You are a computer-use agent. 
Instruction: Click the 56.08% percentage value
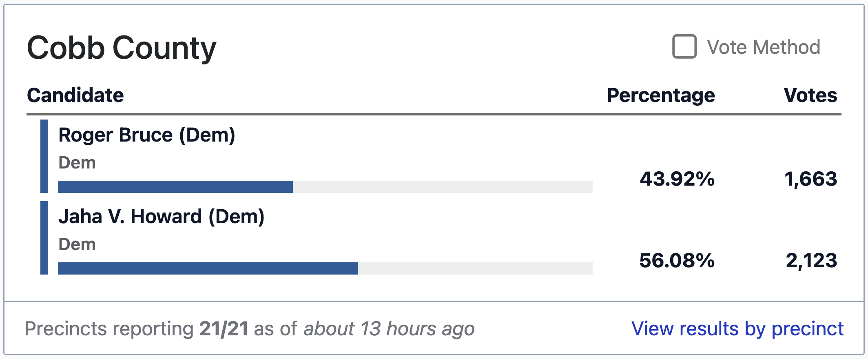click(677, 261)
